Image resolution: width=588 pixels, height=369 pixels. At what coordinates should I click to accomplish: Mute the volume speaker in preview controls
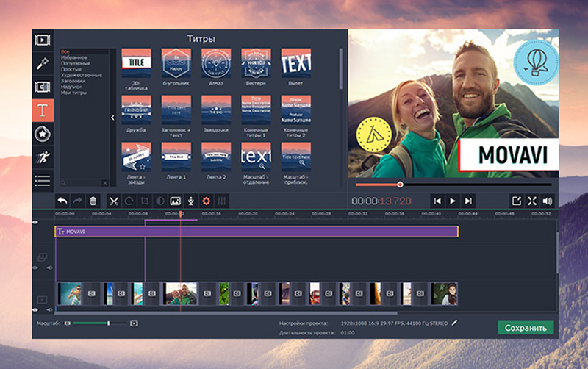pyautogui.click(x=547, y=201)
